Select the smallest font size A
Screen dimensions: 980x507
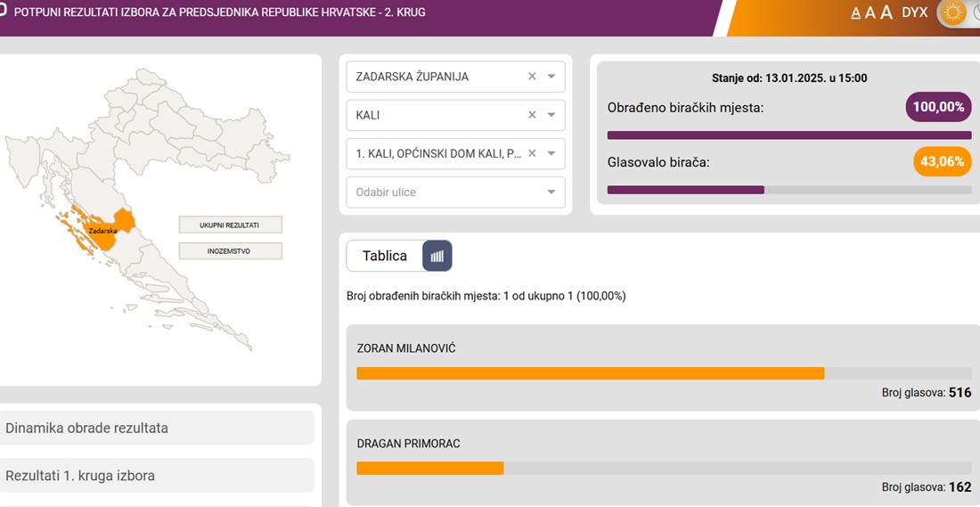coord(856,13)
